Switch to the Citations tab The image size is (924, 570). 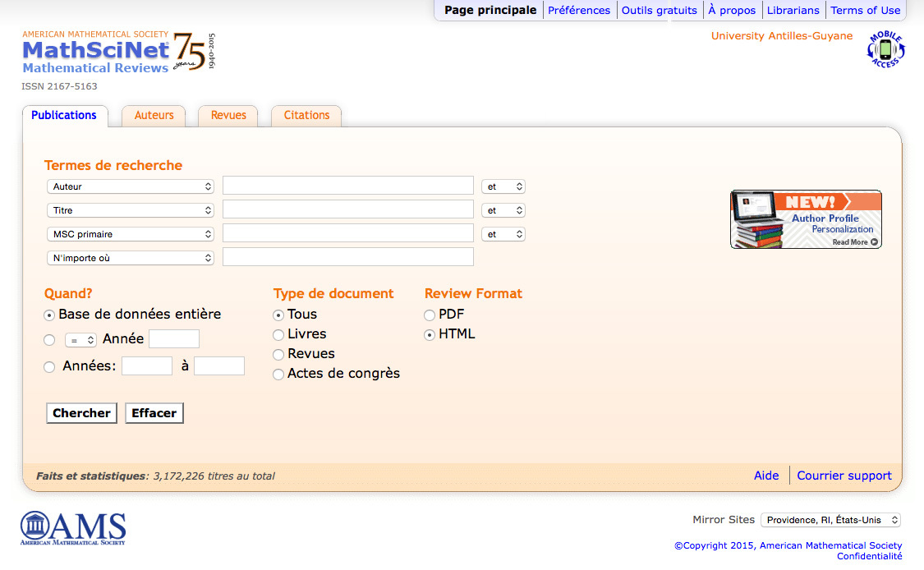pos(306,116)
